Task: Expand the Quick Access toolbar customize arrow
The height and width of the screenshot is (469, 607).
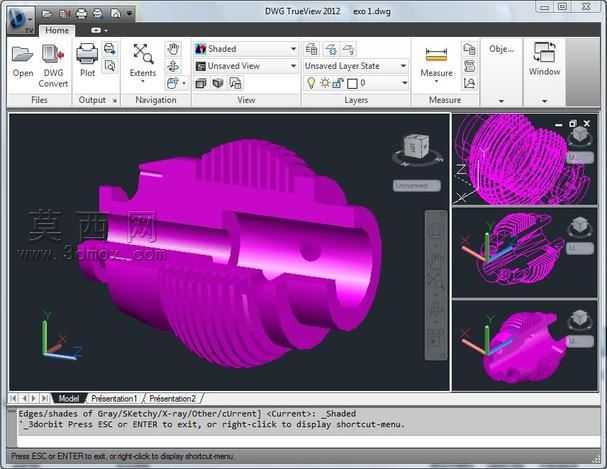Action: [129, 14]
